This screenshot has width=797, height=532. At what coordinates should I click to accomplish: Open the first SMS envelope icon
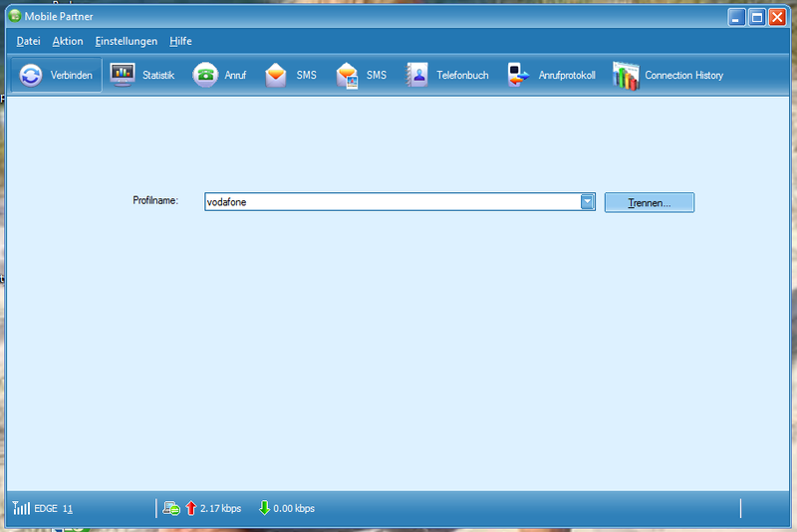tap(276, 76)
